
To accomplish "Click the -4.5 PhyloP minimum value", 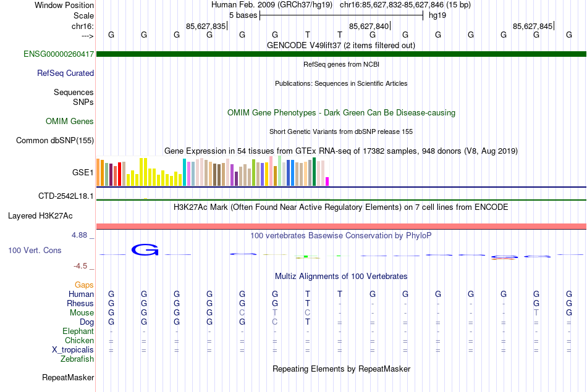I will point(80,266).
